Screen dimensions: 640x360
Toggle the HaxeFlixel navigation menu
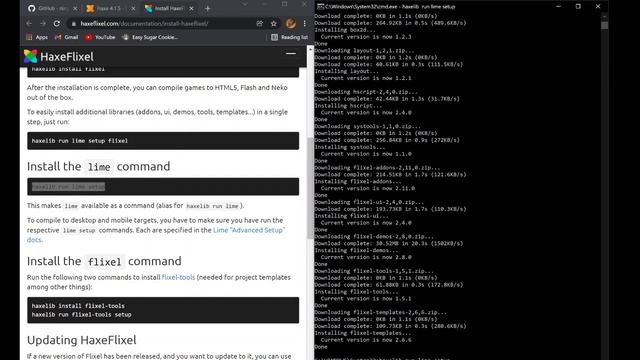pyautogui.click(x=291, y=53)
